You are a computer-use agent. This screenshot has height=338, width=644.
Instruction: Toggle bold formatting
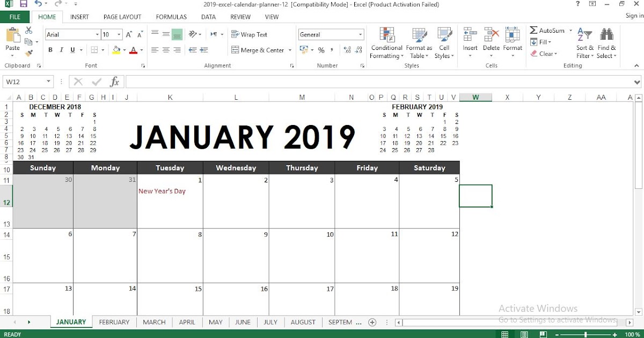click(50, 50)
